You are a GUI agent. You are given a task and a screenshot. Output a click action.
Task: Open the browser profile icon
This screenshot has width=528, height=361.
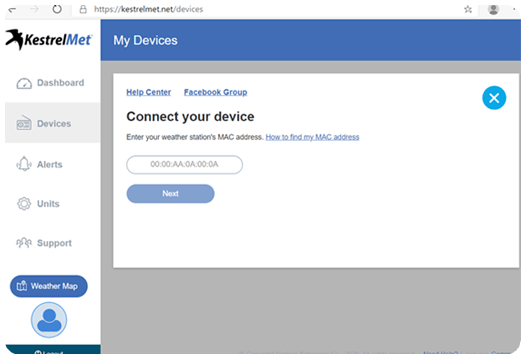click(493, 9)
